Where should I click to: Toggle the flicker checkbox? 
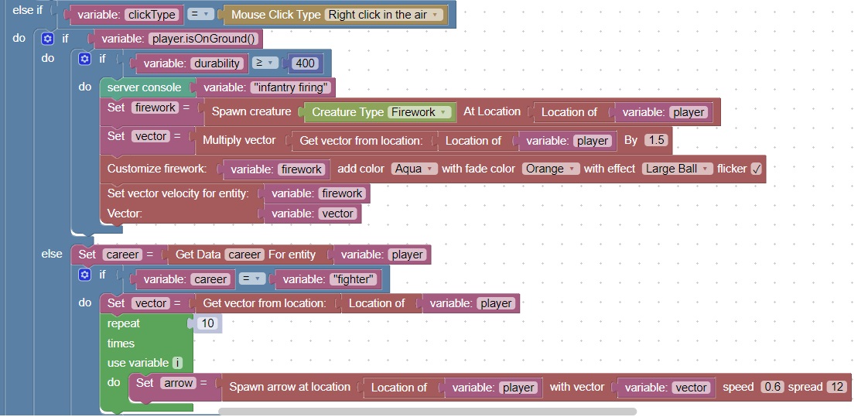[x=756, y=169]
